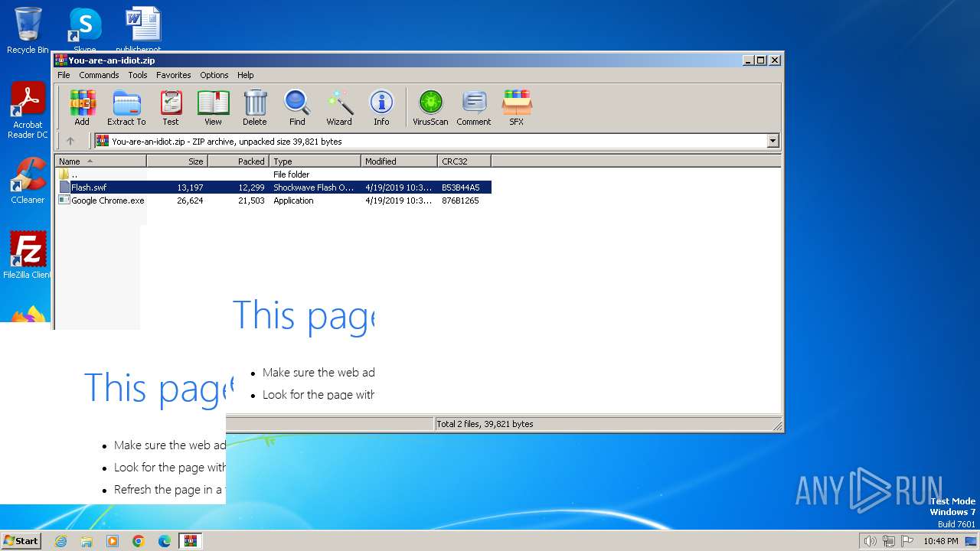Image resolution: width=980 pixels, height=551 pixels.
Task: Click the network tray icon
Action: 889,541
